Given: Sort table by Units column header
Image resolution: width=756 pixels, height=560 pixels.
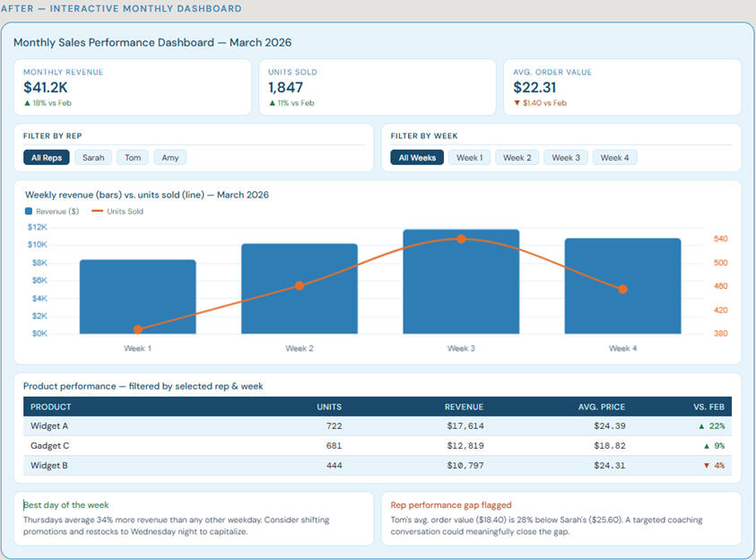Looking at the screenshot, I should click(x=329, y=407).
